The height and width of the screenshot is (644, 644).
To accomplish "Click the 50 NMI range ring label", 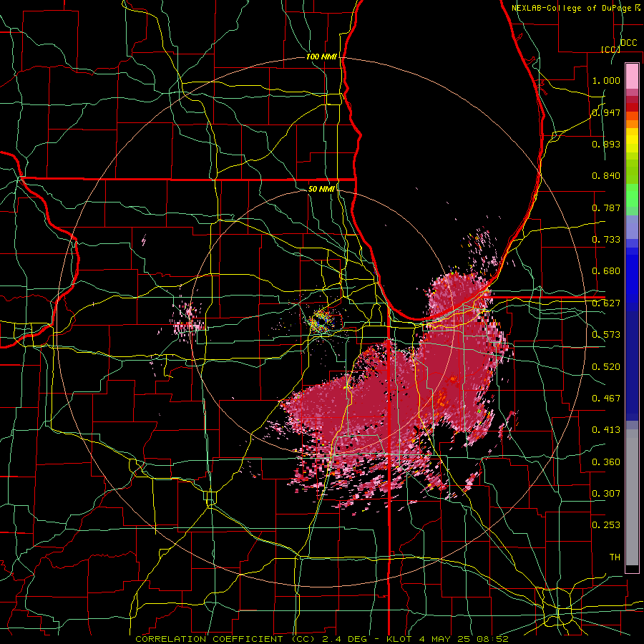I will coord(321,189).
